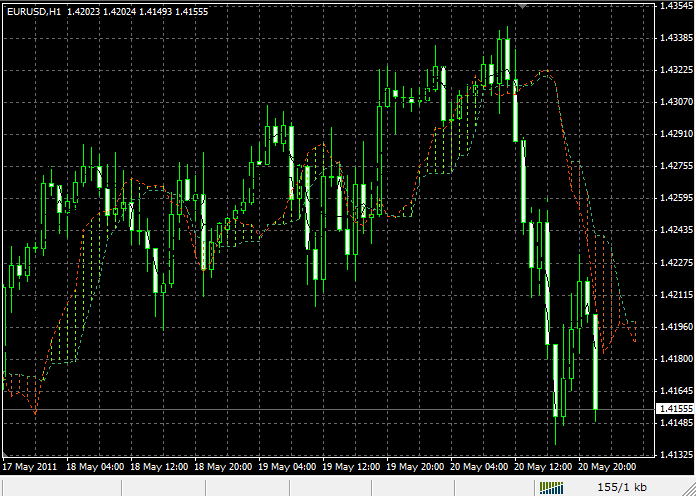Click the current bid price label 1.41555

pos(675,409)
